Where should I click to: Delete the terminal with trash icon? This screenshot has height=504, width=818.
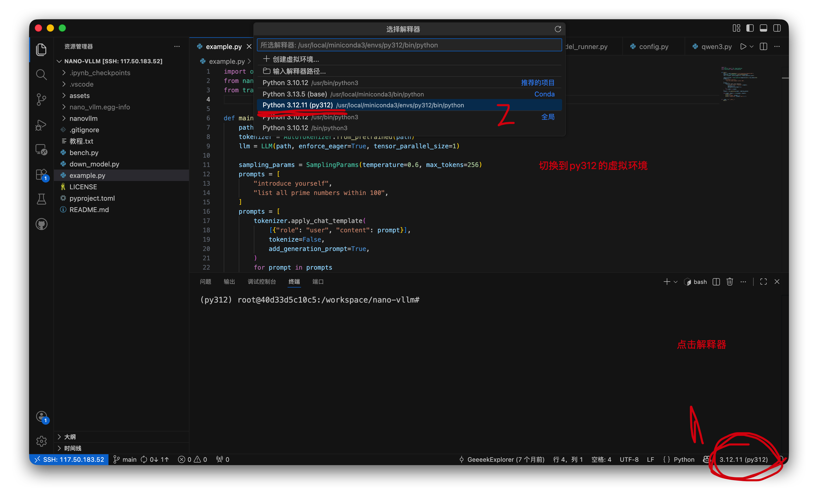click(730, 282)
